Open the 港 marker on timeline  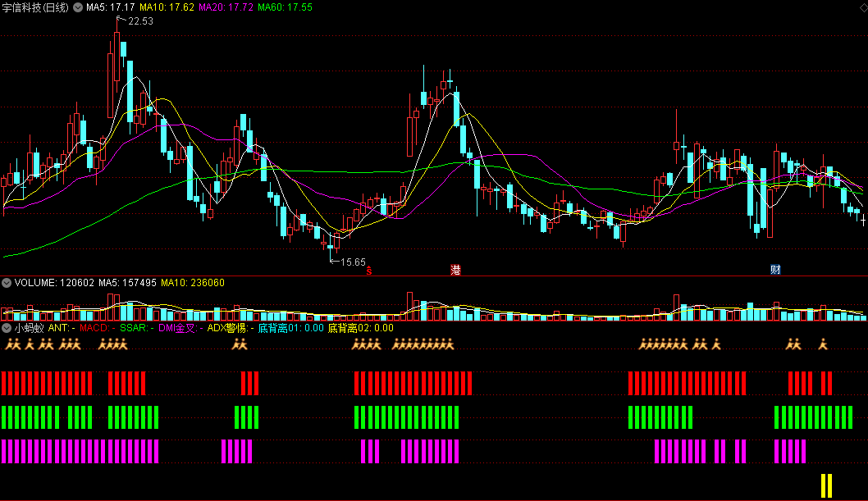tap(455, 270)
